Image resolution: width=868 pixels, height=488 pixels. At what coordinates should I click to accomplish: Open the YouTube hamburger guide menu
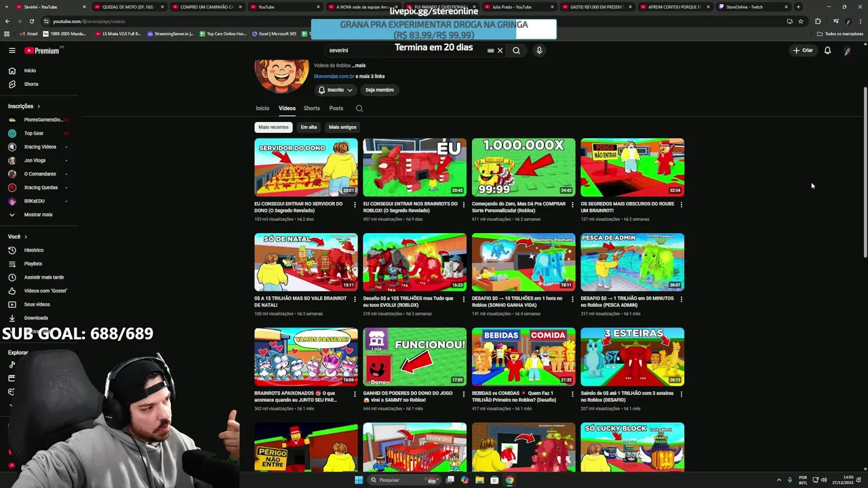(x=12, y=50)
